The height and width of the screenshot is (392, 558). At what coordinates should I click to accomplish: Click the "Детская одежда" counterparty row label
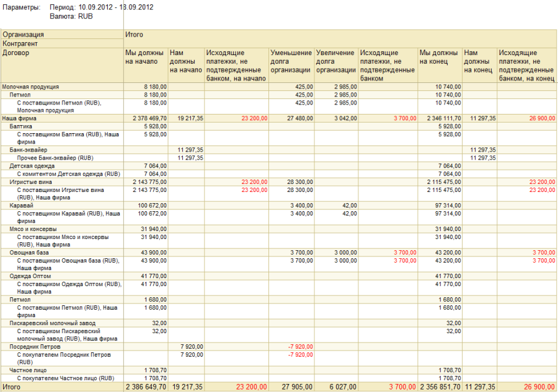click(x=32, y=166)
